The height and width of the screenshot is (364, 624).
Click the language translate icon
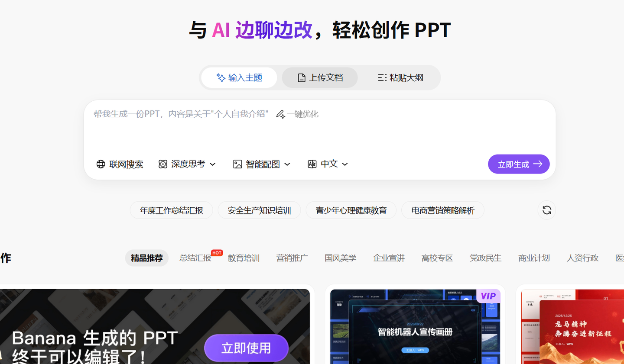click(312, 164)
